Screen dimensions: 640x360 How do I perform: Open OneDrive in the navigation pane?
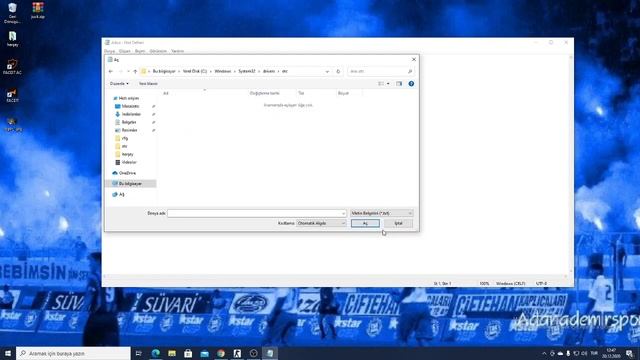click(x=127, y=173)
